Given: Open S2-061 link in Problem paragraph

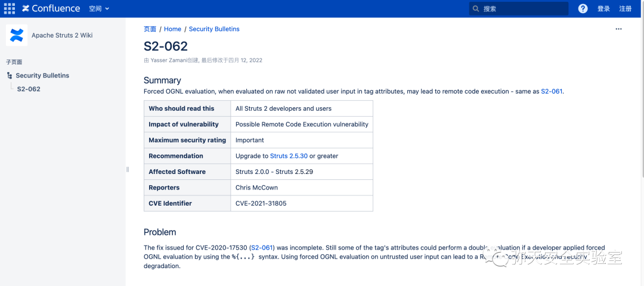Looking at the screenshot, I should (x=262, y=248).
